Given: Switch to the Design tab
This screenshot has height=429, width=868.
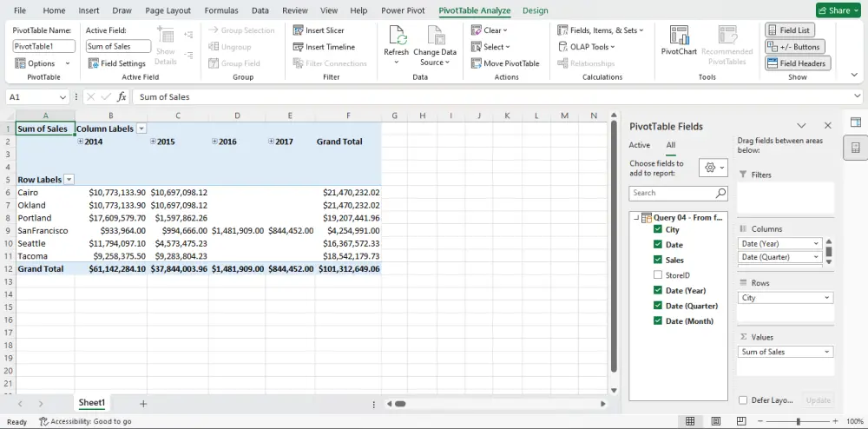Looking at the screenshot, I should (x=536, y=10).
